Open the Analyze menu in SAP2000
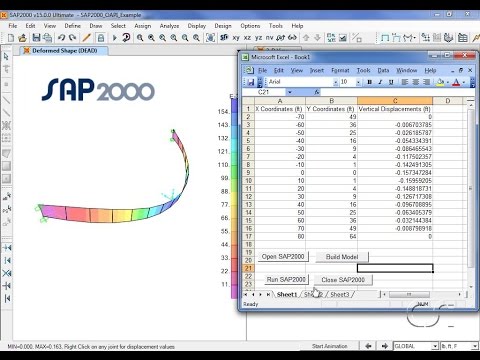Viewport: 480px width, 360px height. 169,26
